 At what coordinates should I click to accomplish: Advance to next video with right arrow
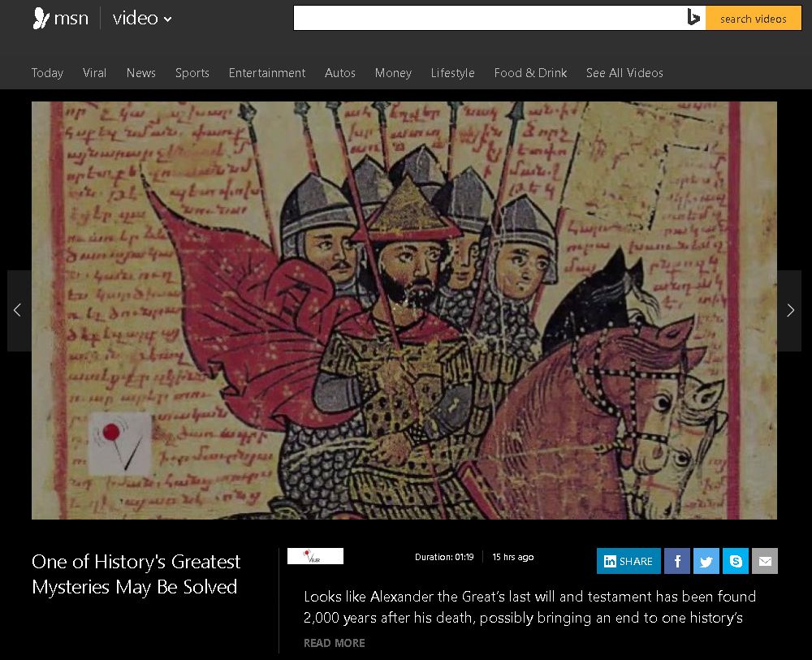790,311
